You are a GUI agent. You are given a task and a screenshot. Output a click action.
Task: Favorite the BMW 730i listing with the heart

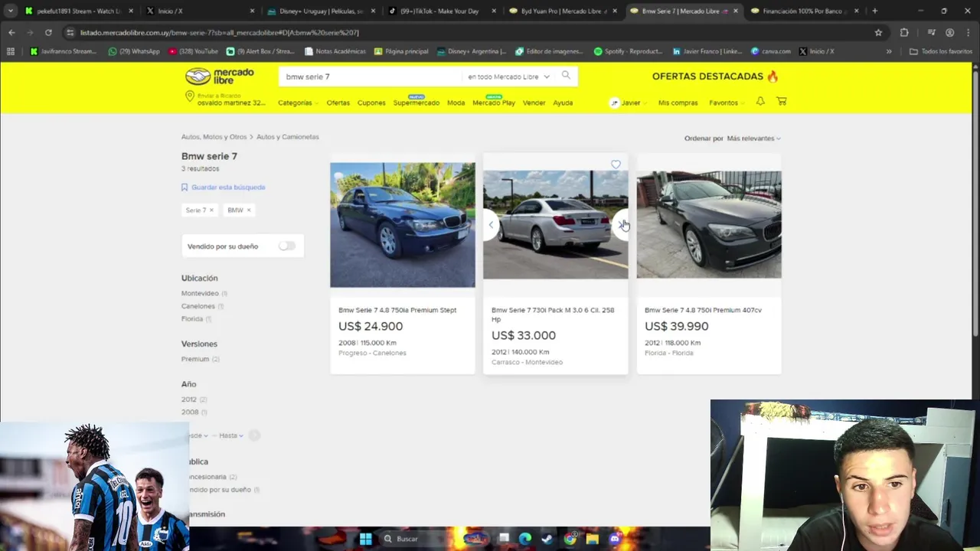616,165
